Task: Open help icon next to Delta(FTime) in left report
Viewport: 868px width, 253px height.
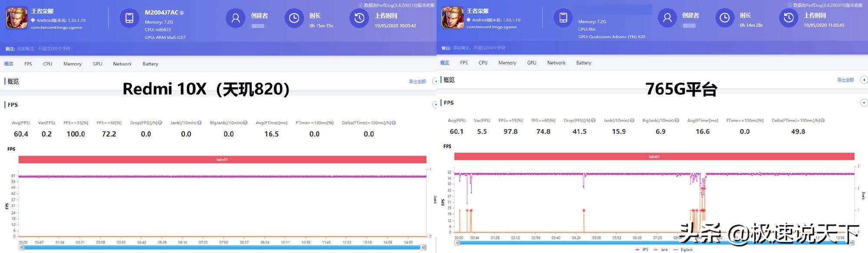Action: click(394, 123)
